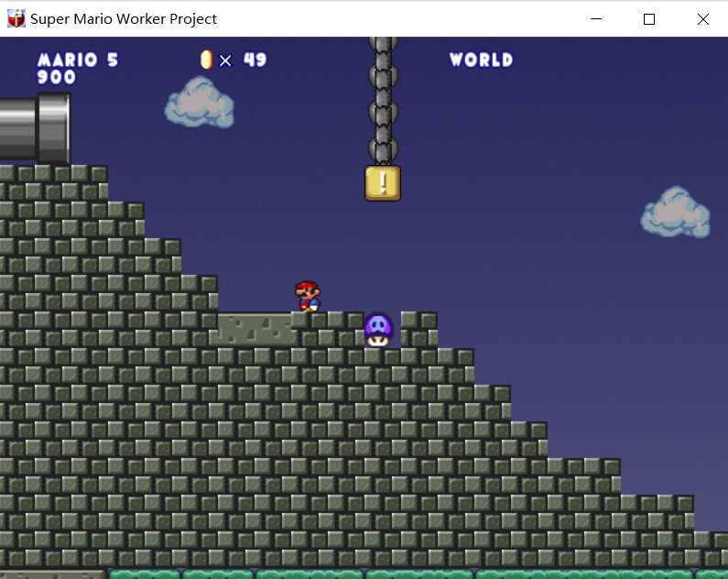Viewport: 728px width, 579px height.
Task: Click the app icon in the title bar
Action: [16, 18]
